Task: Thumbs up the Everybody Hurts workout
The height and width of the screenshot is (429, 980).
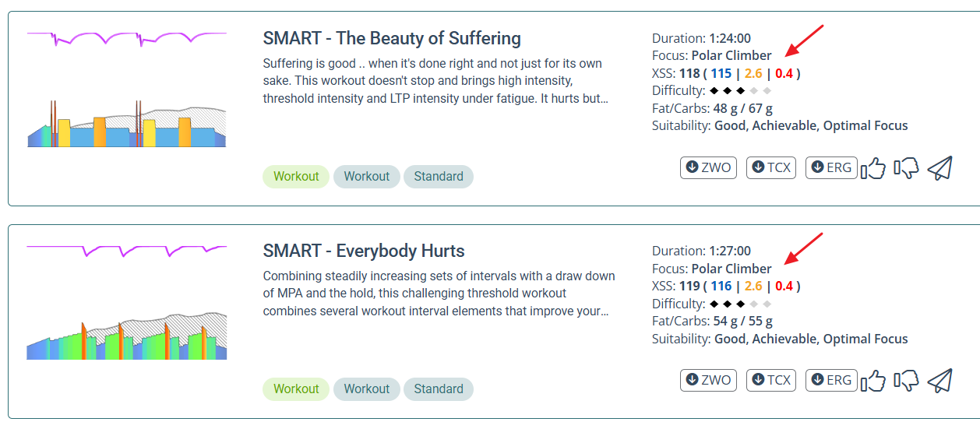Action: coord(874,381)
